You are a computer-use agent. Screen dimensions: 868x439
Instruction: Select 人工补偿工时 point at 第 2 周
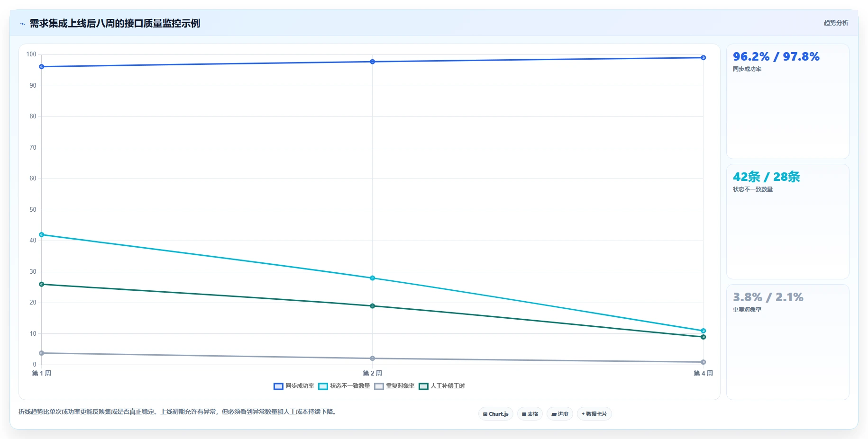(x=373, y=306)
